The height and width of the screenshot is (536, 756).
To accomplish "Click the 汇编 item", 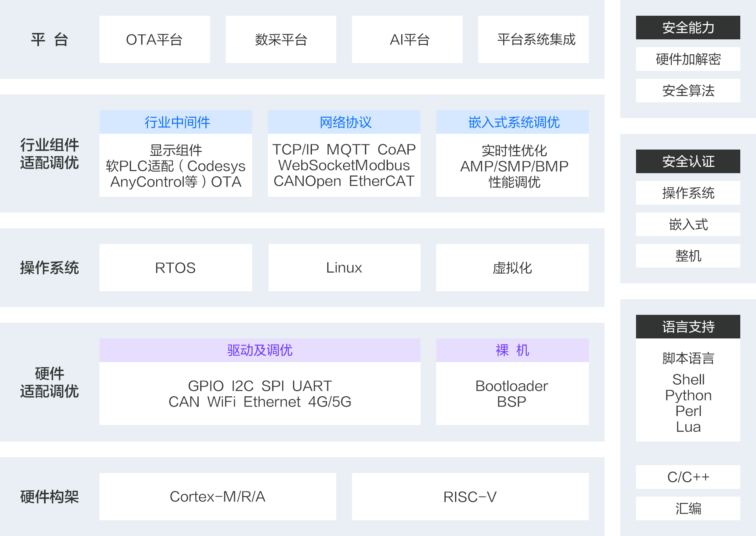I will [x=688, y=508].
